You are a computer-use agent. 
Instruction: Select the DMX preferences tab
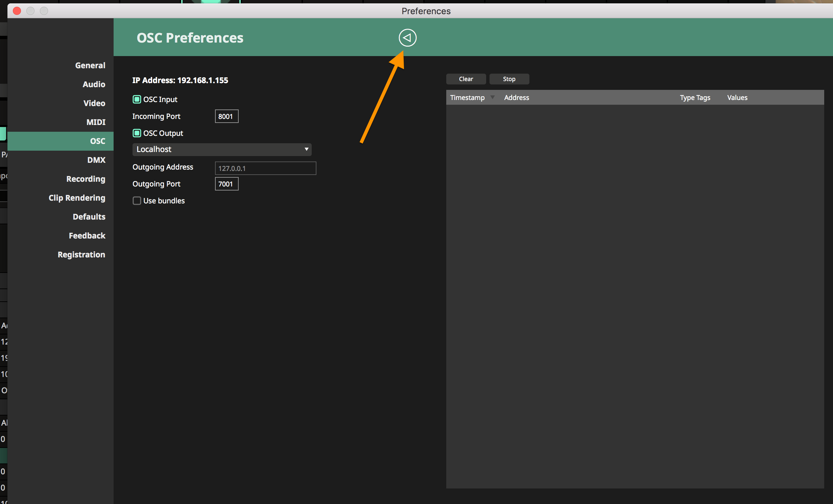click(x=96, y=160)
